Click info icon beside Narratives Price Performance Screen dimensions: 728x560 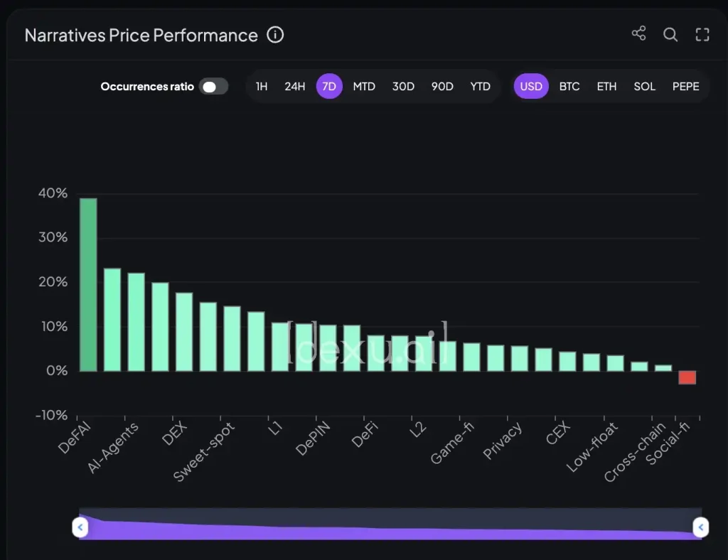tap(275, 34)
